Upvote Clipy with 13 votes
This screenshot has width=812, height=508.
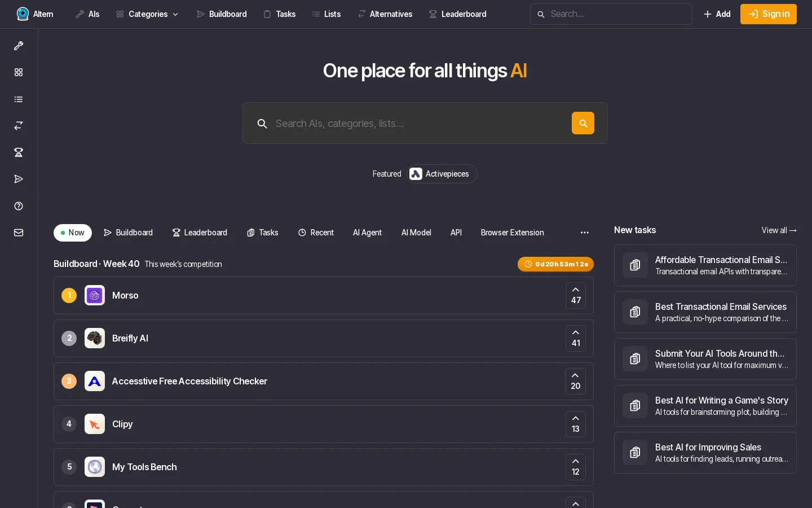(x=576, y=424)
